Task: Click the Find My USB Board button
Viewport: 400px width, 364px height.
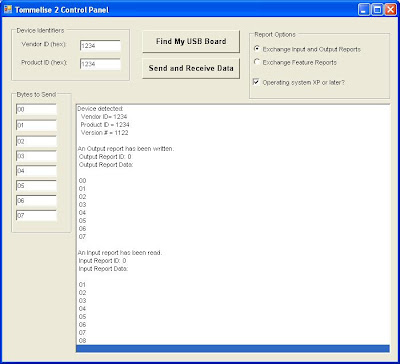Action: point(191,42)
